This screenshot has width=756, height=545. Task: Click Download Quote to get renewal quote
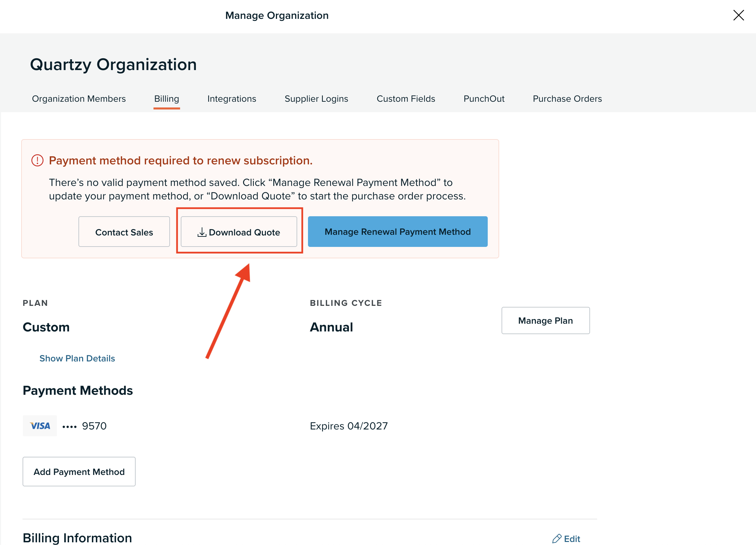click(240, 232)
